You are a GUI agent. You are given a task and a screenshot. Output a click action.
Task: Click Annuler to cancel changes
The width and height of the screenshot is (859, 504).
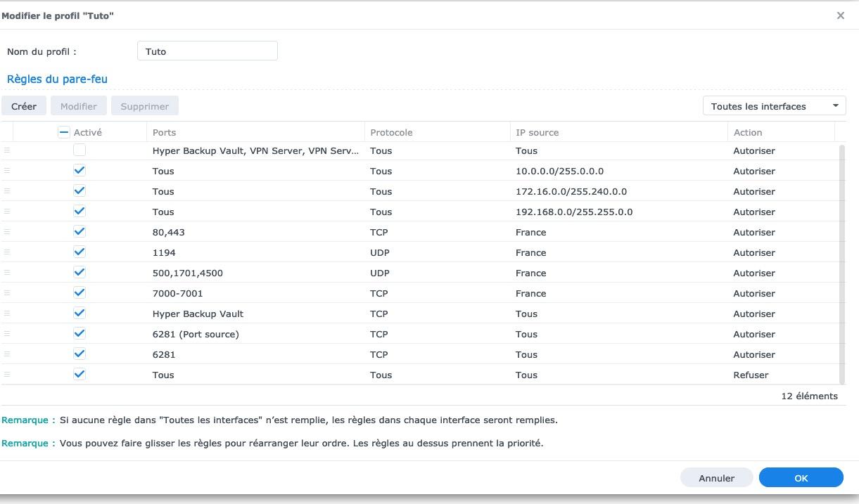(x=716, y=478)
